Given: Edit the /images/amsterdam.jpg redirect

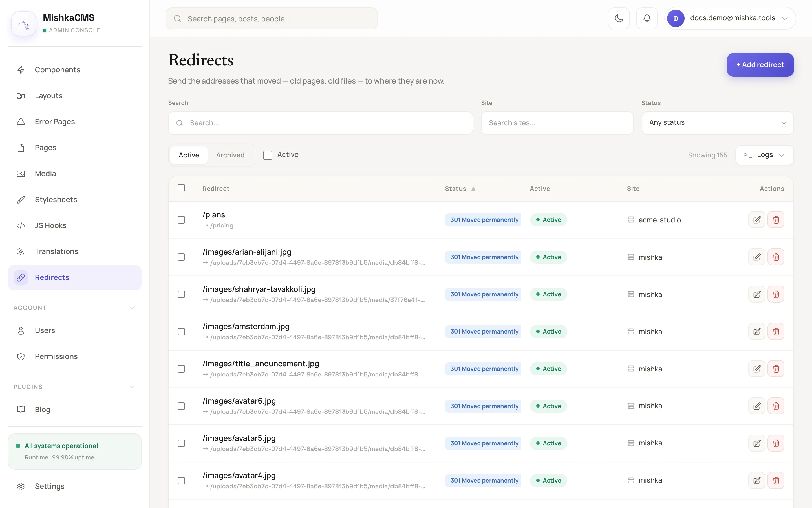Looking at the screenshot, I should [757, 332].
